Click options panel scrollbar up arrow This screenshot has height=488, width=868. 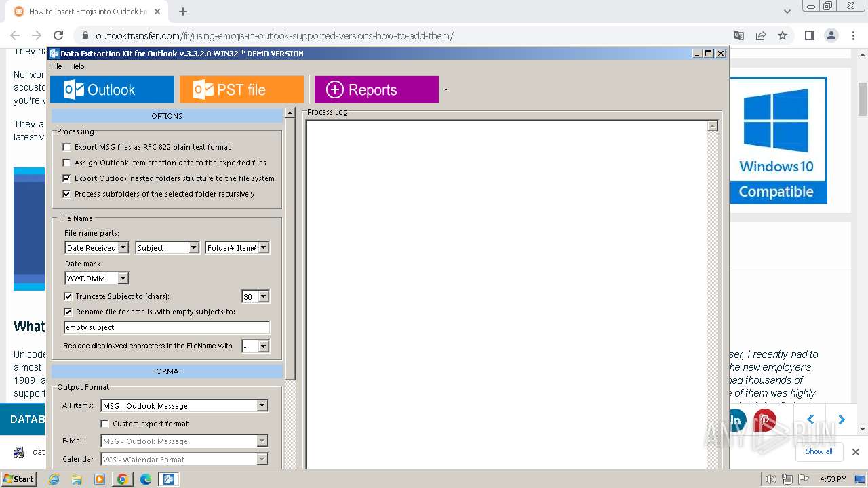click(x=290, y=113)
